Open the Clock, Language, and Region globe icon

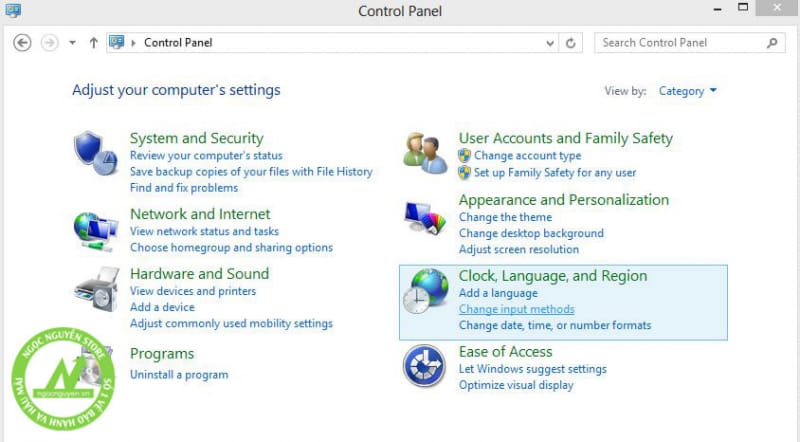point(425,291)
